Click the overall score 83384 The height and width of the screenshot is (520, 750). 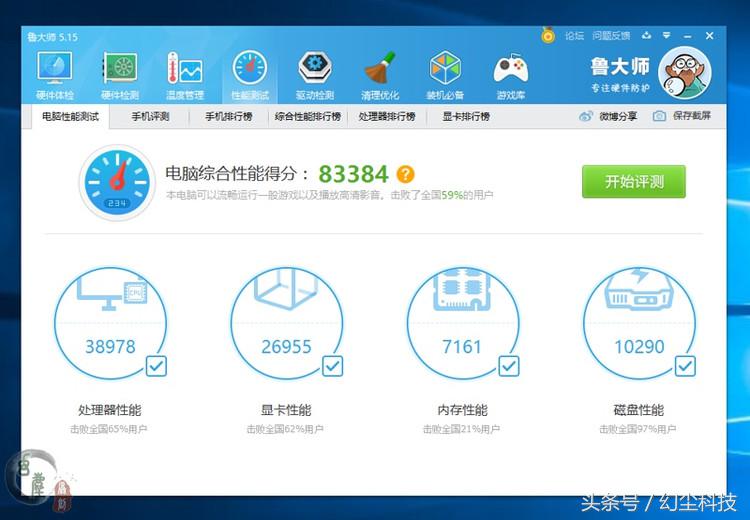pos(353,174)
